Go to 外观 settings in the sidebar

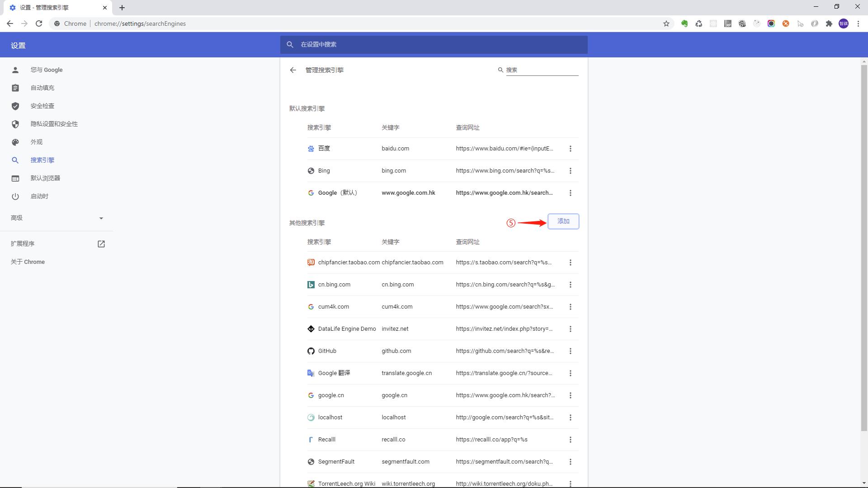(36, 142)
